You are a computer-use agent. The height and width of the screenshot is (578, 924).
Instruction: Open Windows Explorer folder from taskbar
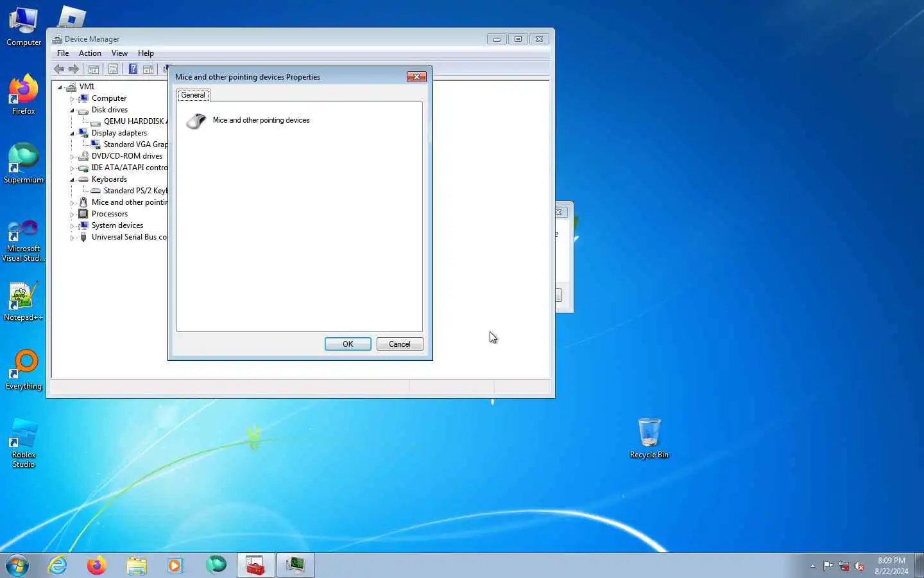[136, 565]
